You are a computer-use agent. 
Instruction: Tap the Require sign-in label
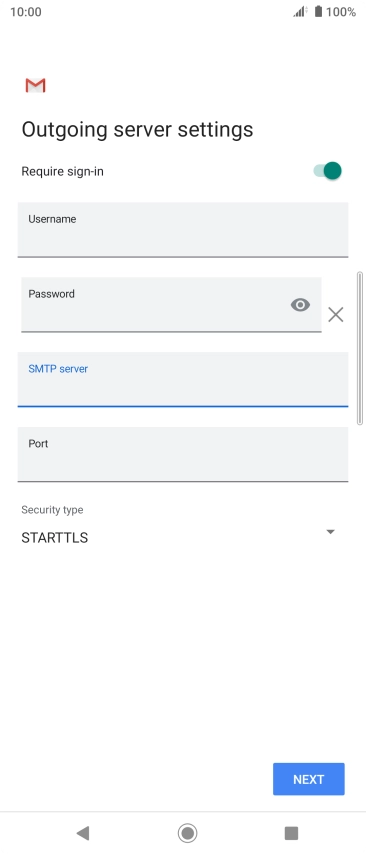63,172
